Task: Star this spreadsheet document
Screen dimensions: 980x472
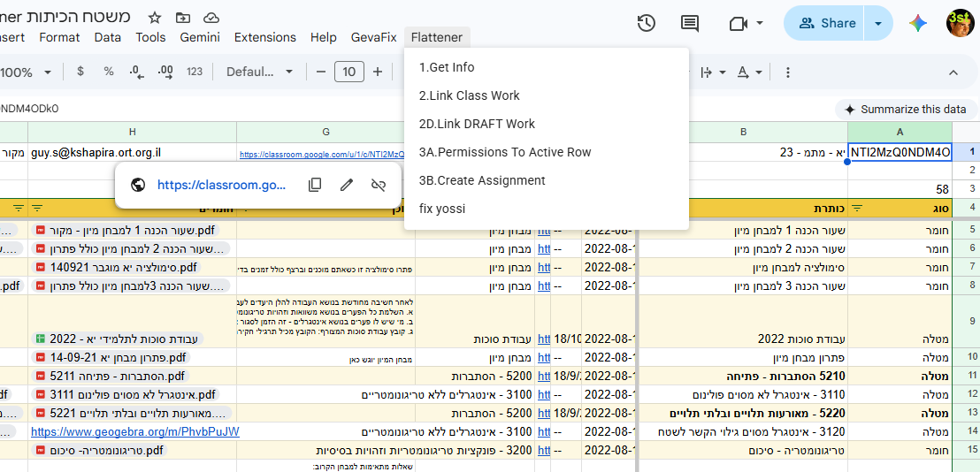Action: point(155,18)
